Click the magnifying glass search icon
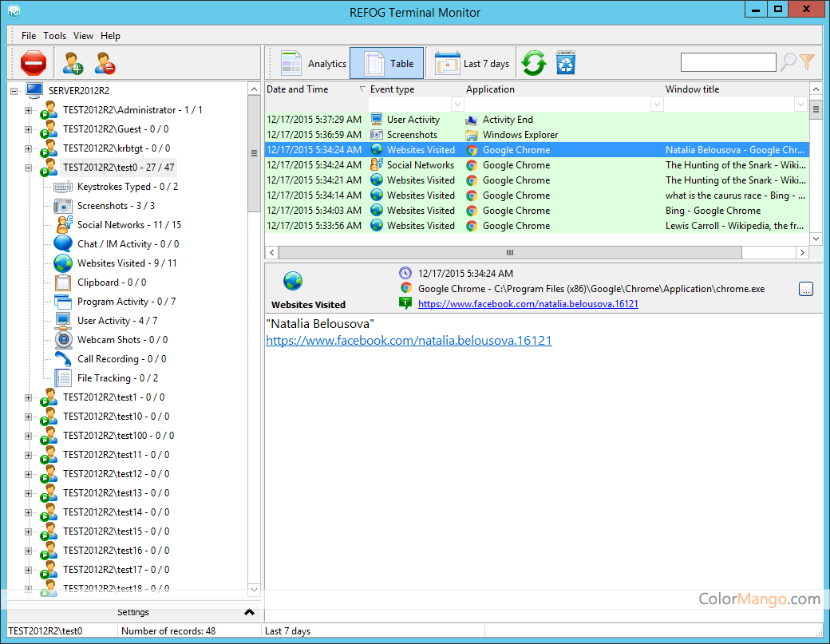 pos(788,62)
